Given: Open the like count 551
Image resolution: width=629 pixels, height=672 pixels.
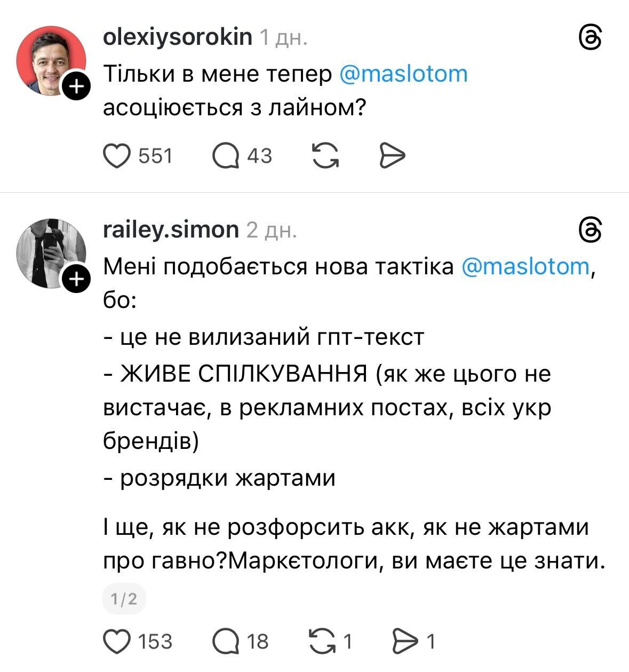Looking at the screenshot, I should (155, 156).
